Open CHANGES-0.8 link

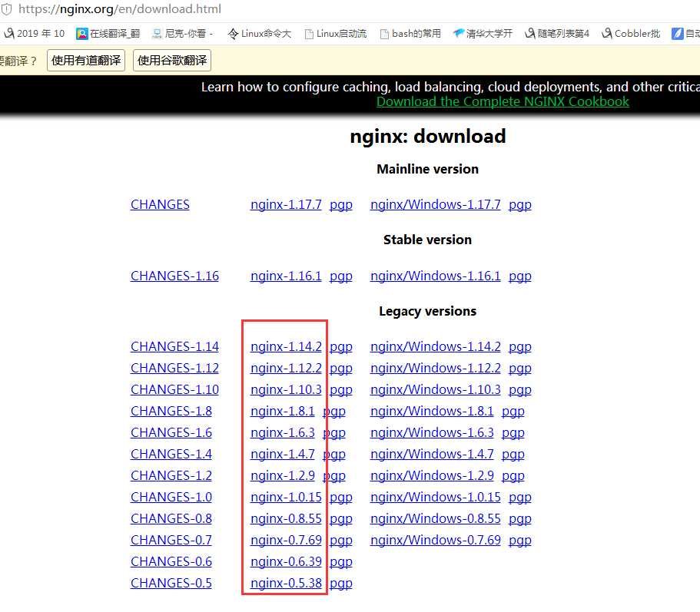(x=171, y=518)
